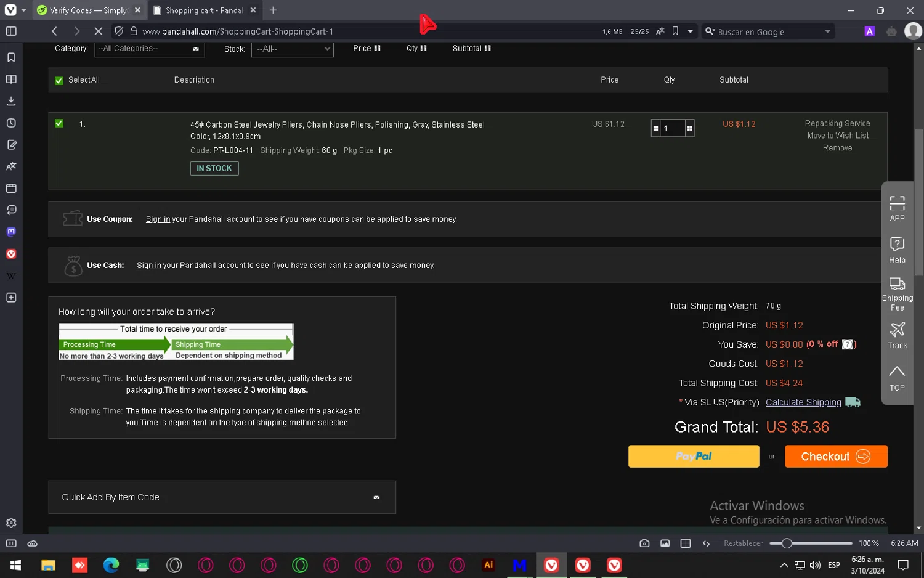Sort cart by Subtotal
The image size is (924, 578).
tap(471, 48)
